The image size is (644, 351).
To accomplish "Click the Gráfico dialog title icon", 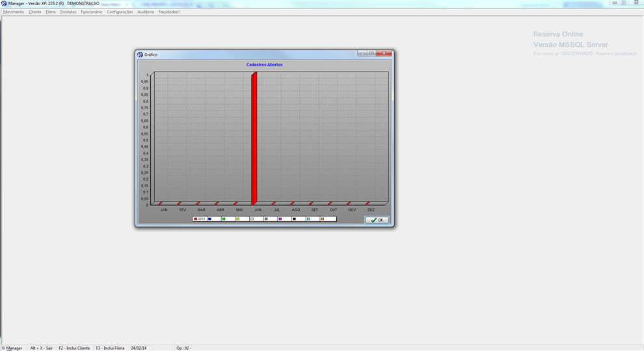I will click(140, 55).
